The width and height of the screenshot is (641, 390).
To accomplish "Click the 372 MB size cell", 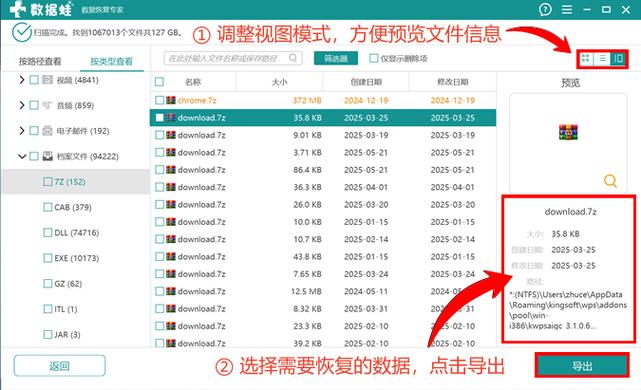I will (x=307, y=100).
